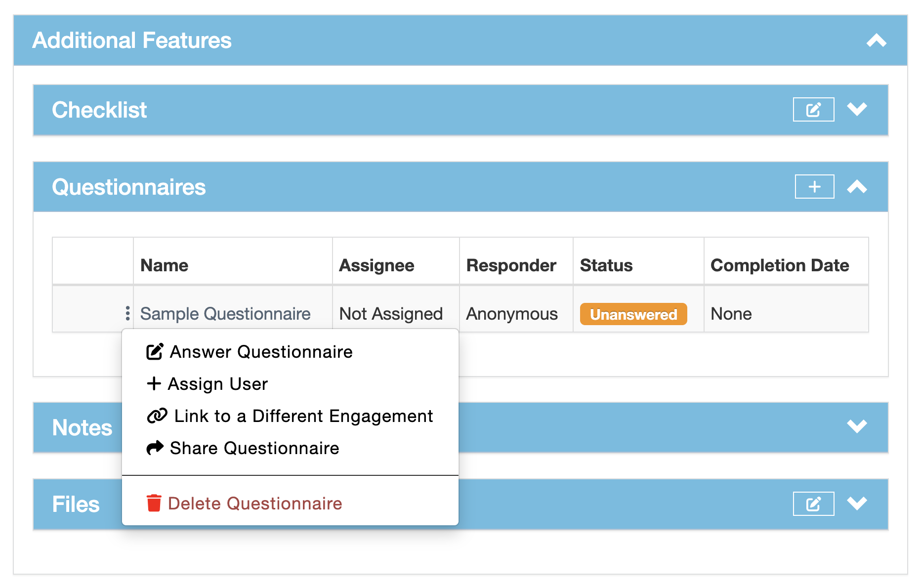Select Share Questionnaire menu entry

(x=254, y=448)
